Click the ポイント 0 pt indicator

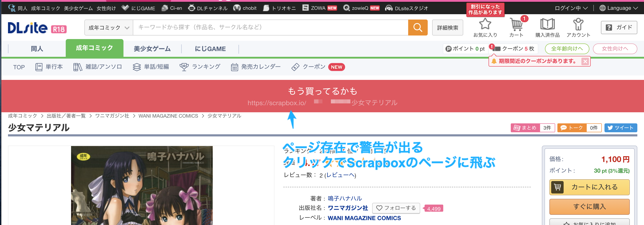click(465, 49)
